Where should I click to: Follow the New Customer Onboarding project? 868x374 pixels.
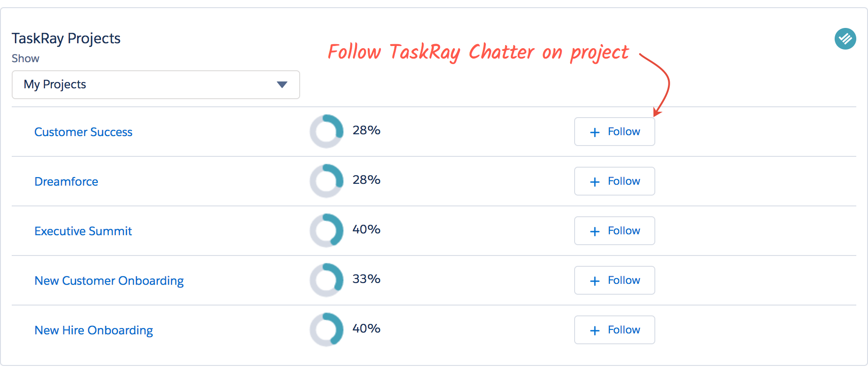pos(614,280)
